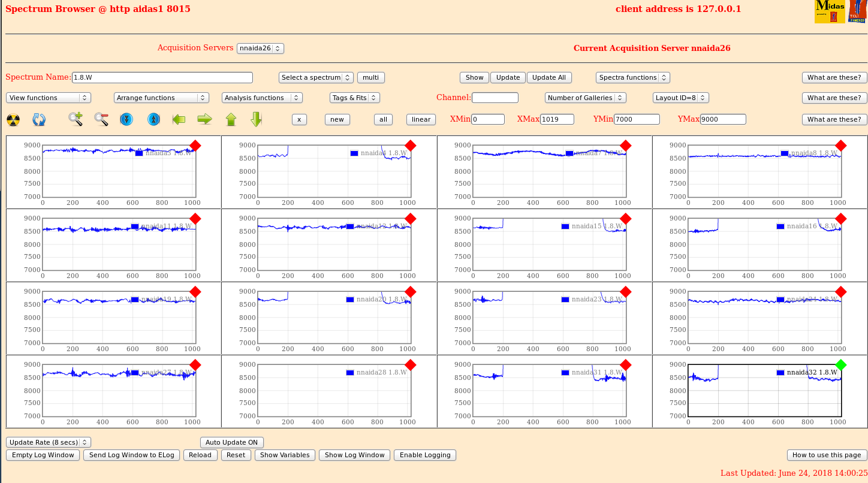
Task: Zoom in with the plus magnifier icon
Action: 76,119
